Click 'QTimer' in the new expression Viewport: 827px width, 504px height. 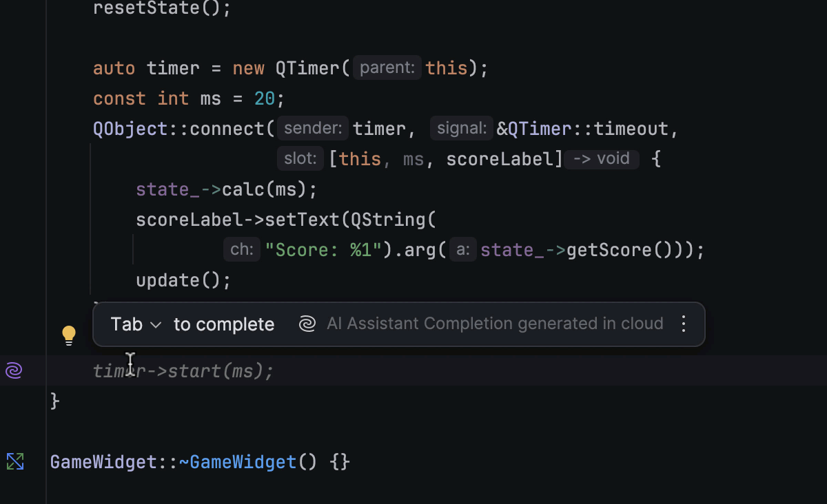tap(307, 68)
